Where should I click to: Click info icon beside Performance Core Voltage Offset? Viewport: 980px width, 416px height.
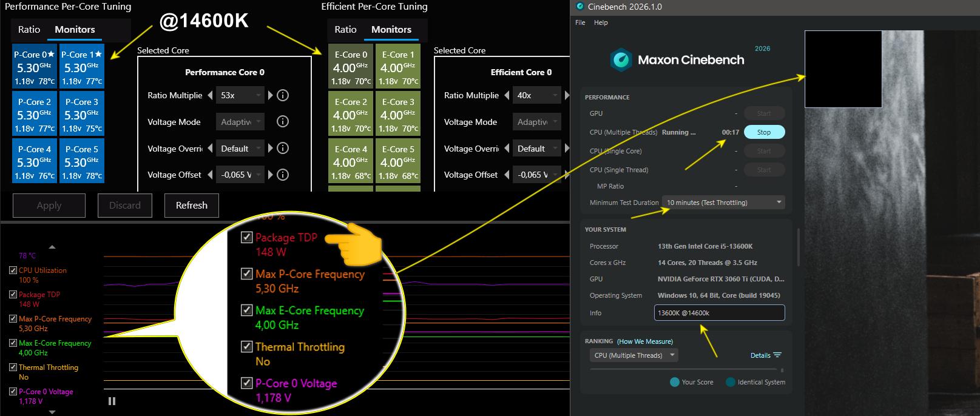coord(282,175)
